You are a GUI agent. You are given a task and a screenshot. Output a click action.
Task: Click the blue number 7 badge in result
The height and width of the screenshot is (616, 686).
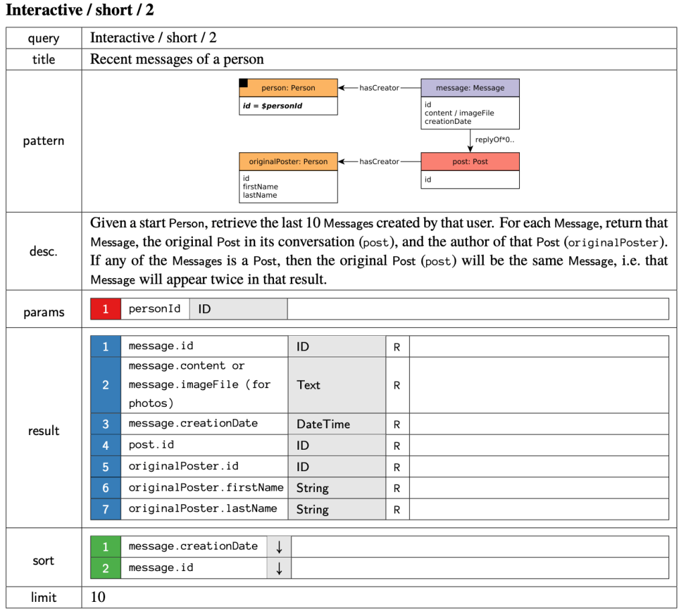(105, 509)
